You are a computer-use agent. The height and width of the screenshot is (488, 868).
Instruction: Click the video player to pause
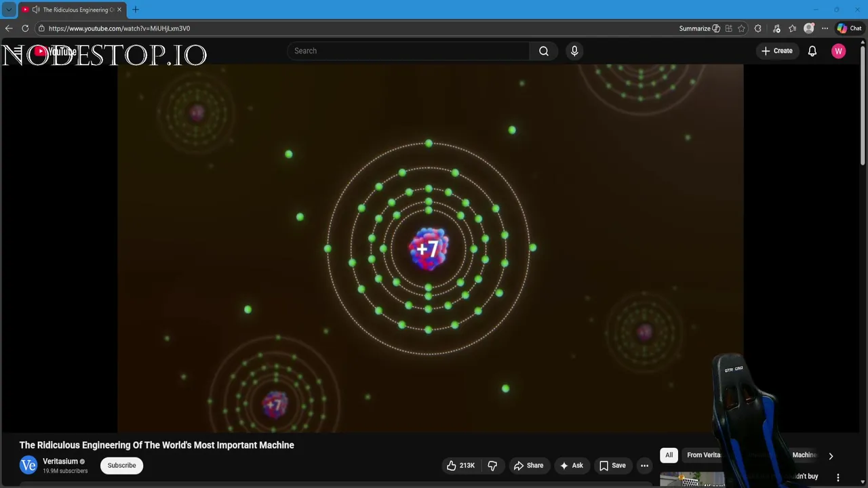tap(430, 248)
